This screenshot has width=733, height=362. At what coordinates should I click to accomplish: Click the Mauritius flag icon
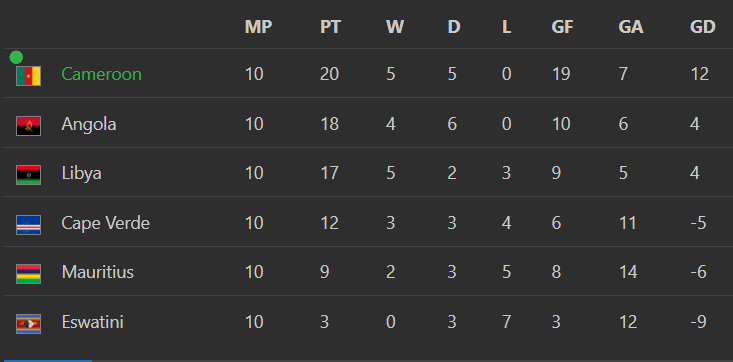click(x=29, y=274)
